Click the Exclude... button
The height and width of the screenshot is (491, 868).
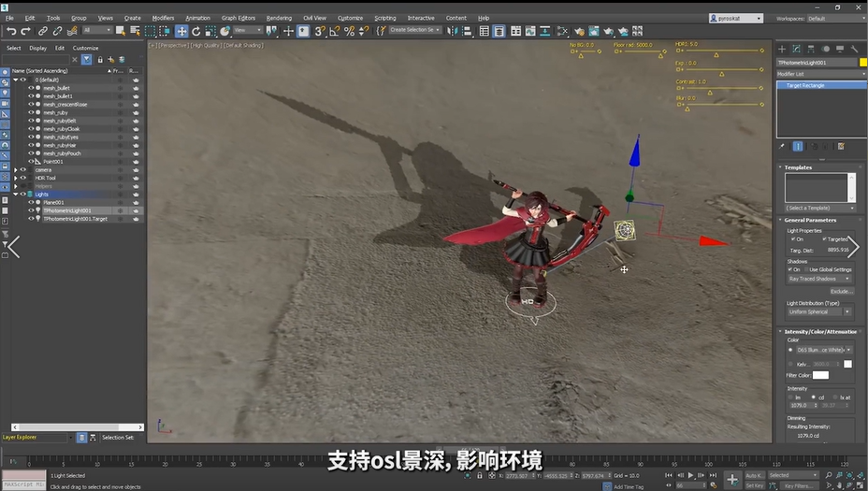(840, 291)
